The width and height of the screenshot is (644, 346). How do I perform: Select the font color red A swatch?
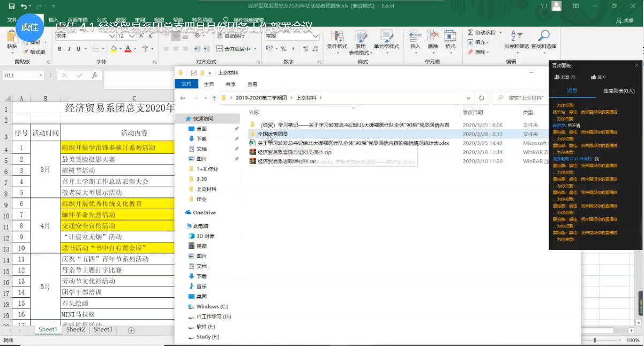(x=128, y=49)
